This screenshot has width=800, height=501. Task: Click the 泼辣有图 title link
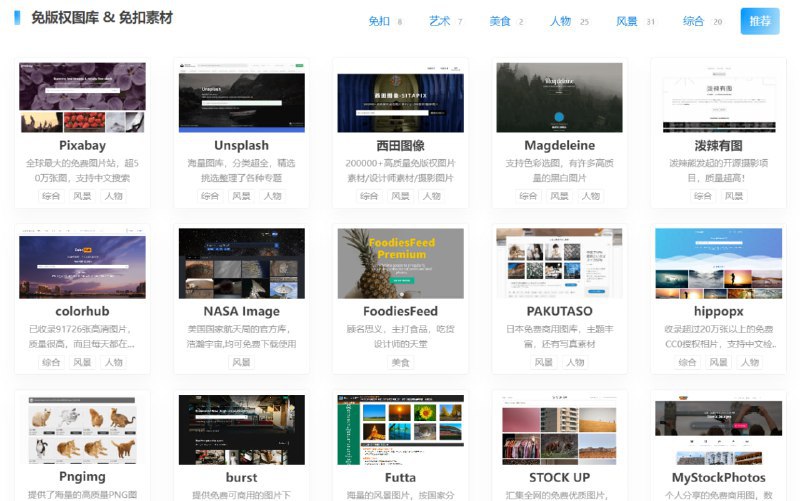click(x=718, y=145)
